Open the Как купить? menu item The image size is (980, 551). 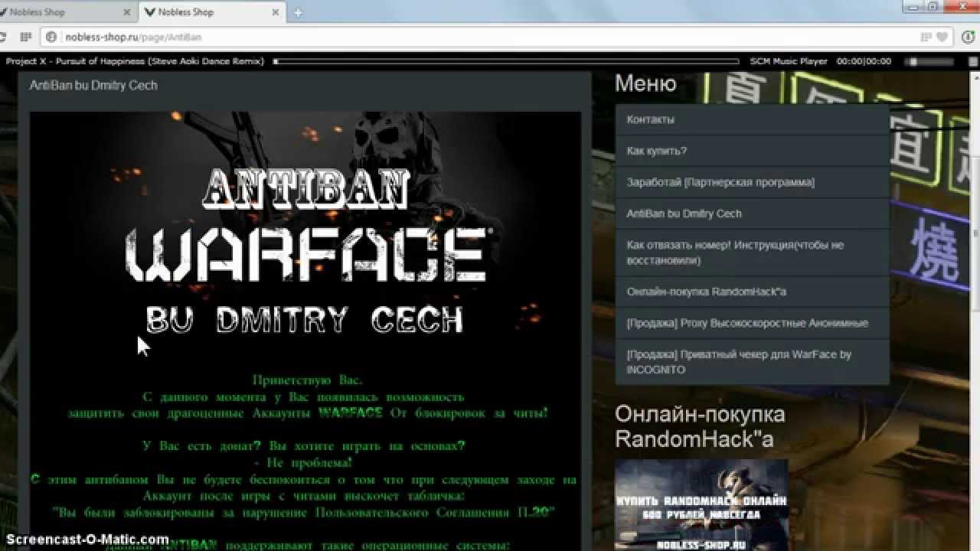[x=752, y=151]
